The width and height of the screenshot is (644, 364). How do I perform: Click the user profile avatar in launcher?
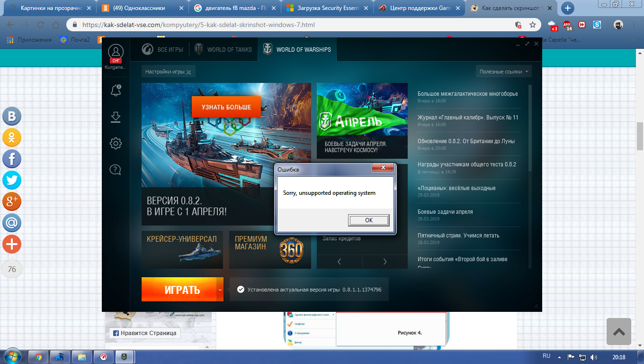[116, 52]
